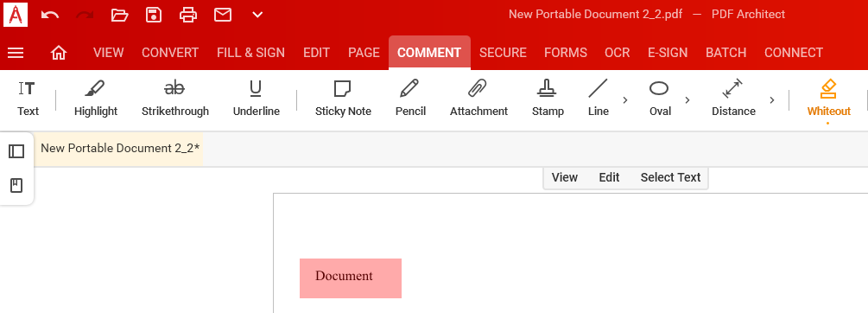The image size is (868, 313).
Task: Go to the Home screen icon
Action: [x=59, y=53]
